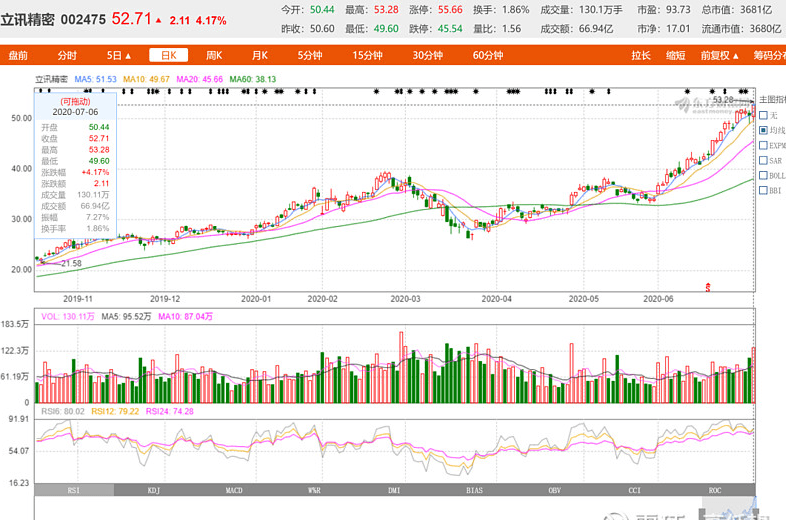Enable the SAR indicator checkbox
The height and width of the screenshot is (520, 786).
(763, 160)
